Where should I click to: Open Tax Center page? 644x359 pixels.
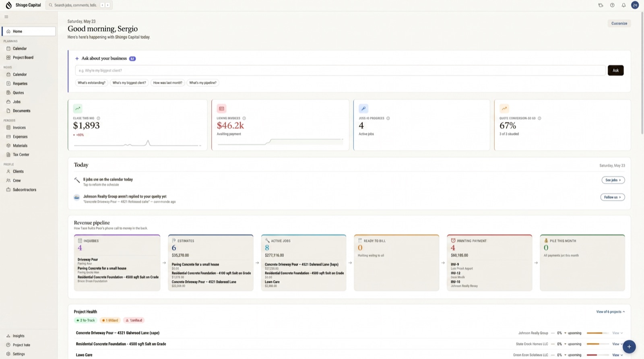[28, 155]
